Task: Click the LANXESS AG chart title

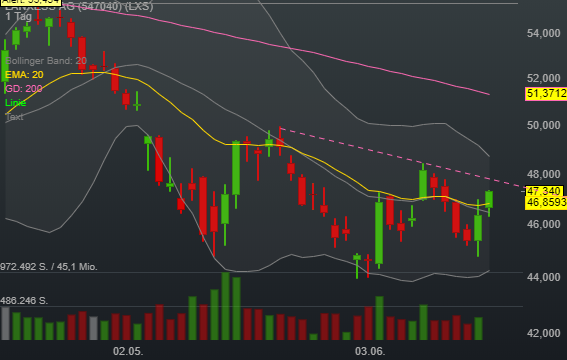Action: [x=79, y=6]
